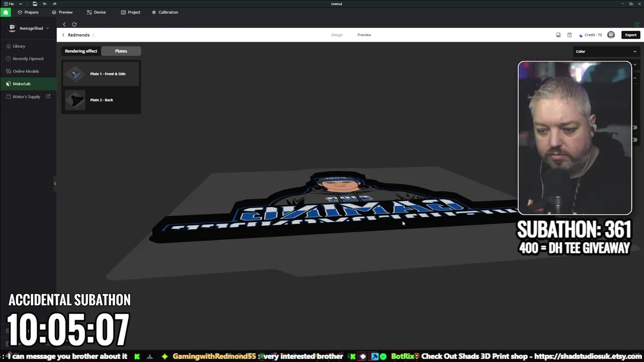Switch to the top Preview tab with layers icon
The image size is (644, 362).
(x=62, y=12)
